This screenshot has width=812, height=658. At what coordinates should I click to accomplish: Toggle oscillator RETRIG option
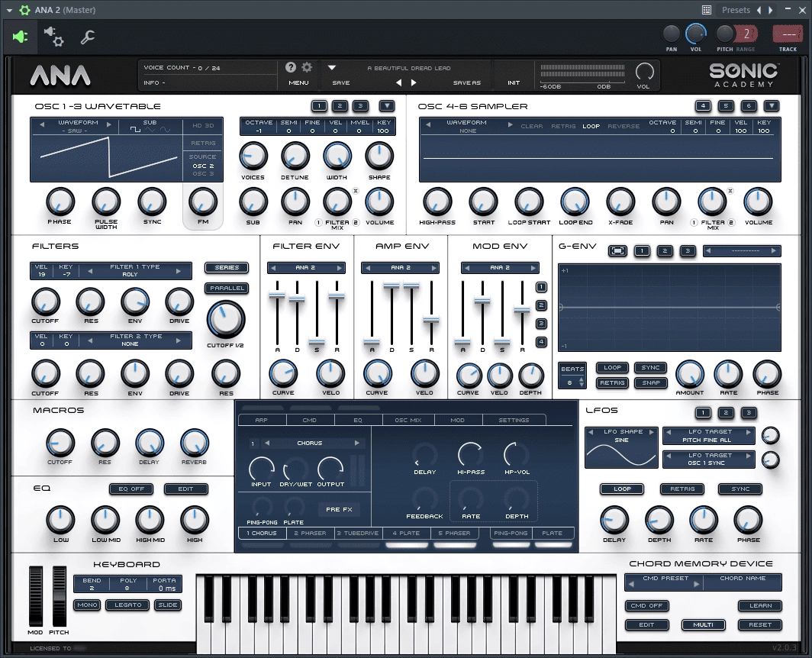[203, 143]
